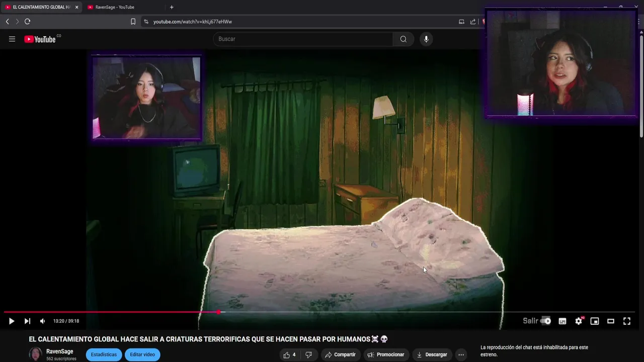
Task: Toggle subtitles captions button
Action: [x=562, y=321]
